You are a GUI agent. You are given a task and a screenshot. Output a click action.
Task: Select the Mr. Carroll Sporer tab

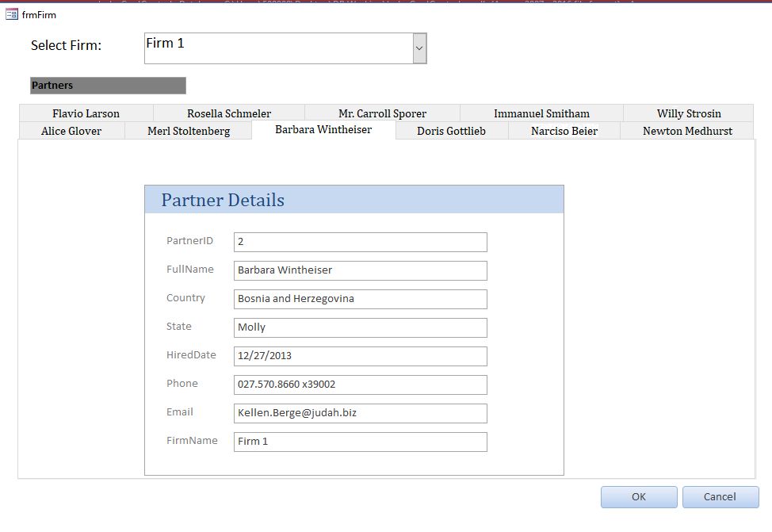point(383,113)
